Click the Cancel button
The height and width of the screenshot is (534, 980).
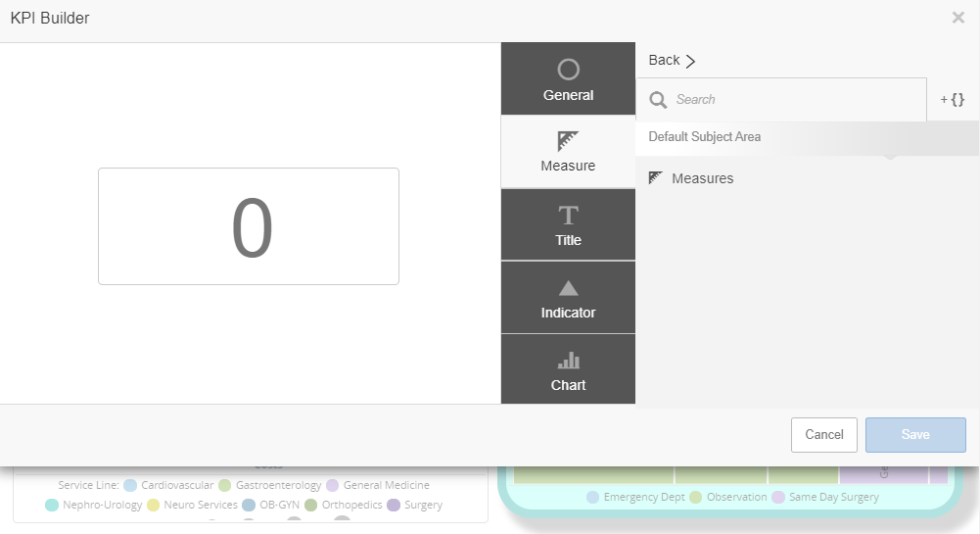(823, 435)
